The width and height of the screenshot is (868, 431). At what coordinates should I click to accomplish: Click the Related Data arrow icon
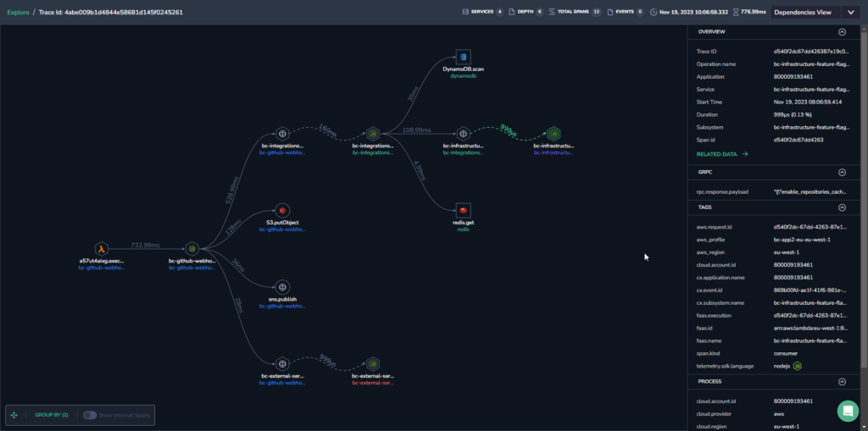tap(744, 154)
